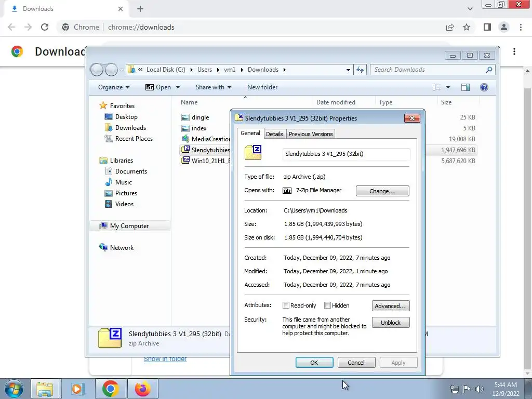This screenshot has width=532, height=399.
Task: Open the Chrome profile avatar
Action: tap(504, 27)
